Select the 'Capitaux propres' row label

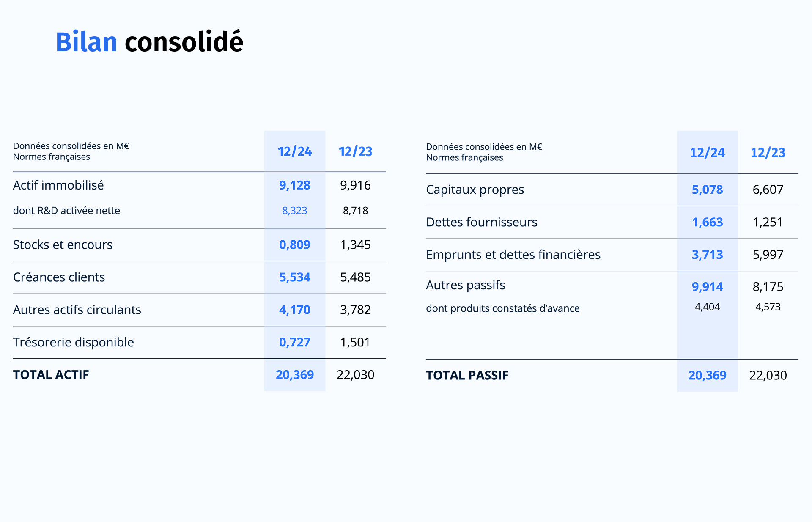point(475,190)
